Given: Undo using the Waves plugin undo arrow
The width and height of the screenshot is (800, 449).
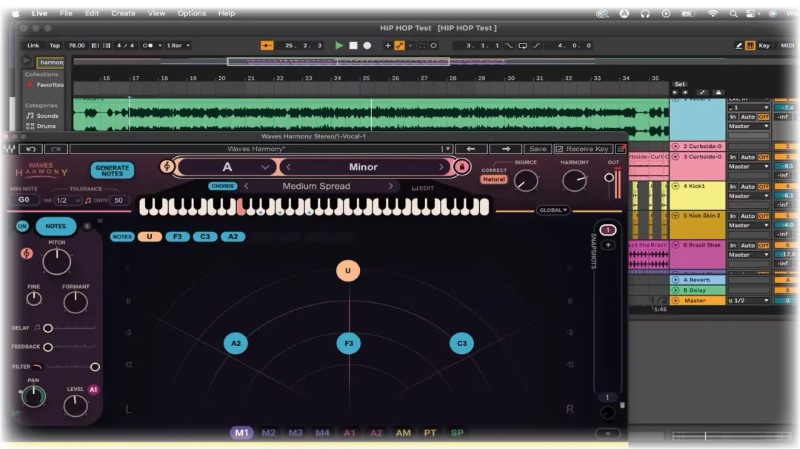Looking at the screenshot, I should pos(31,149).
